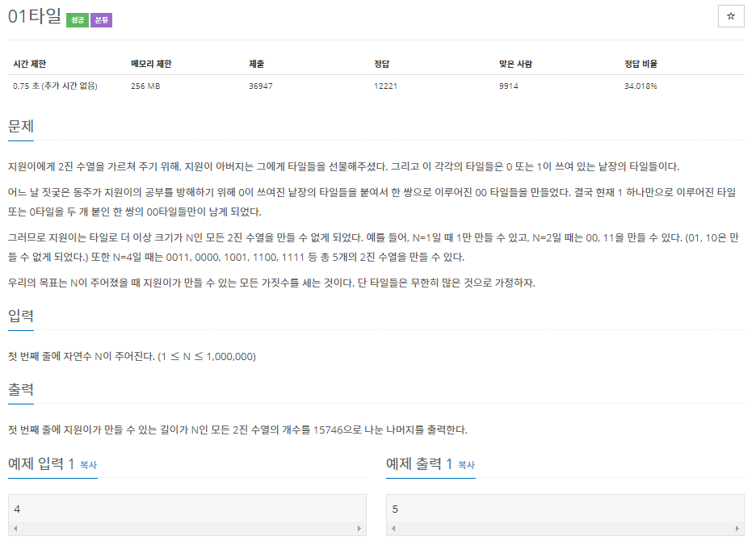Copy example output via 복사 link

pyautogui.click(x=466, y=465)
